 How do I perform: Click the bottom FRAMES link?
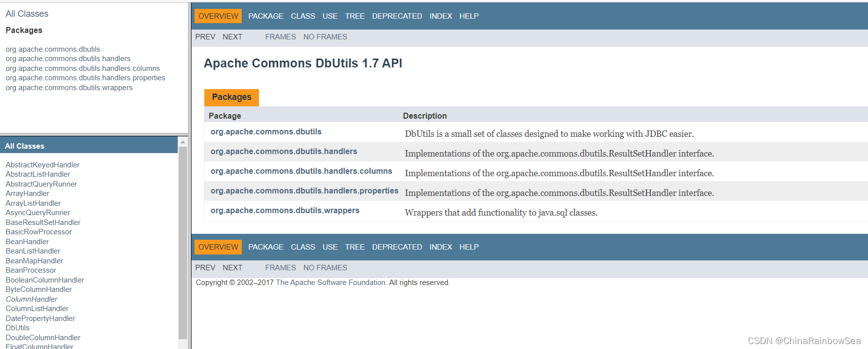(x=281, y=268)
